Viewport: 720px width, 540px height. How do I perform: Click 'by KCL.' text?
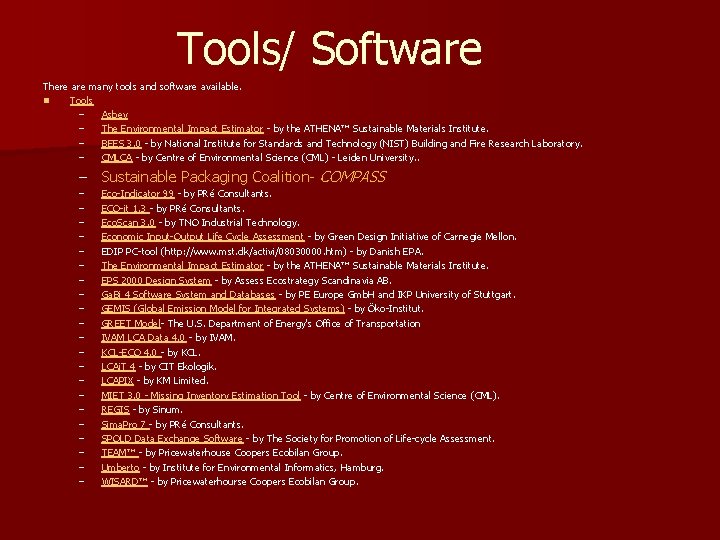click(x=184, y=353)
